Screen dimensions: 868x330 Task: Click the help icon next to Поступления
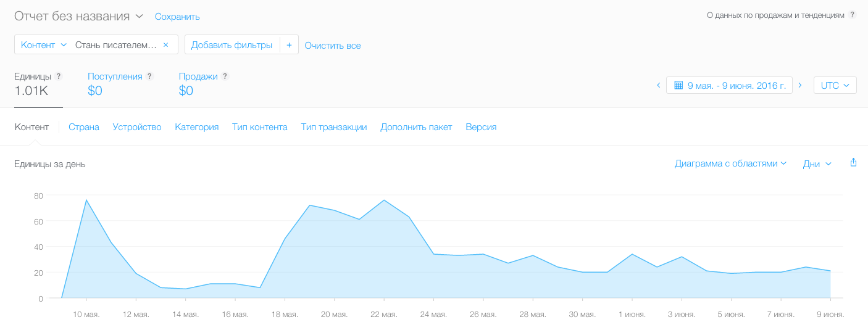pyautogui.click(x=149, y=76)
